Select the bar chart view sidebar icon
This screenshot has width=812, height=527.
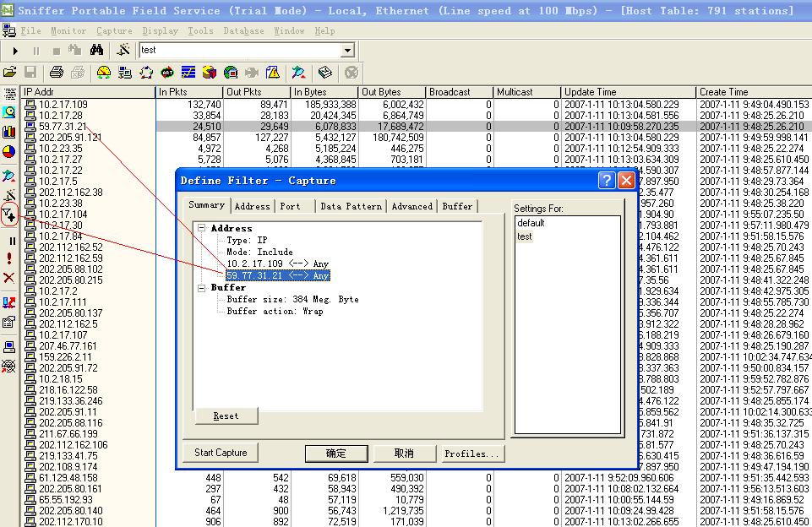[x=9, y=132]
